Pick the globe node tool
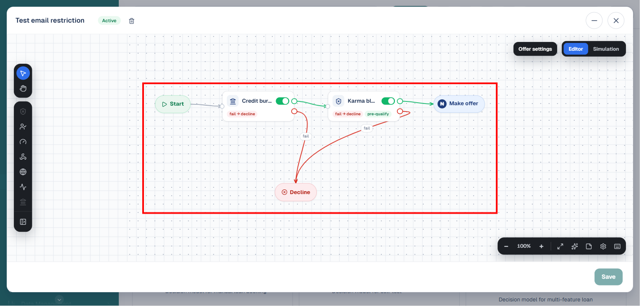Screen dimensions: 644x306 (23, 172)
